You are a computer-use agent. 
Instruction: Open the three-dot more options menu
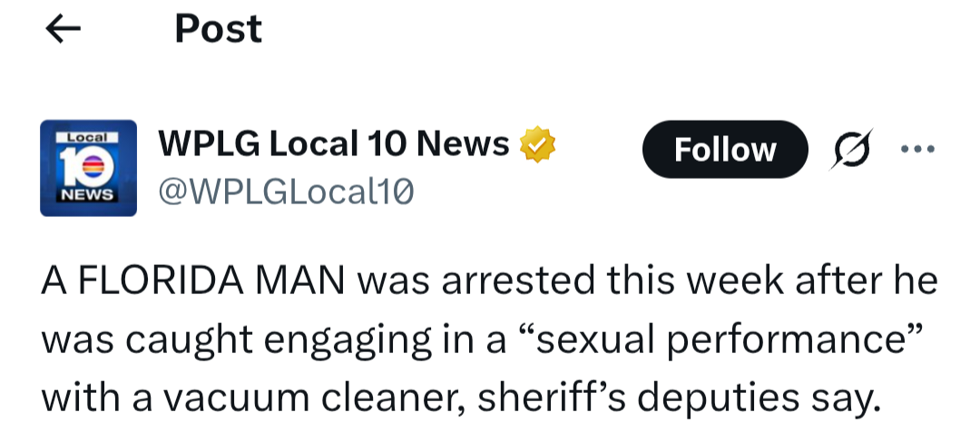point(917,150)
